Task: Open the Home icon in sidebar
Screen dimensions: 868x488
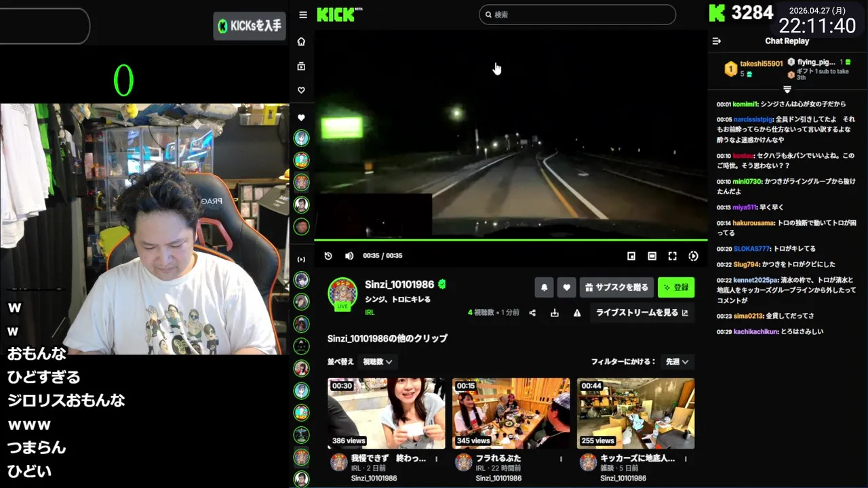Action: click(301, 41)
